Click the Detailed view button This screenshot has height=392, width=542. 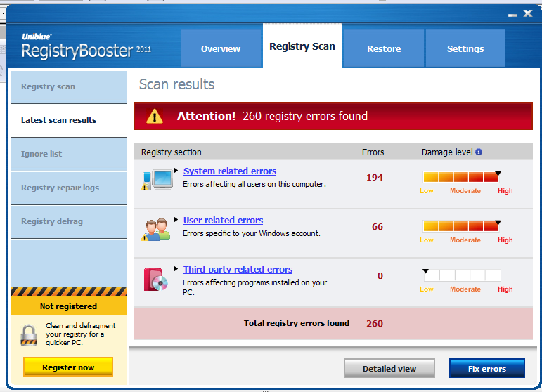click(389, 369)
